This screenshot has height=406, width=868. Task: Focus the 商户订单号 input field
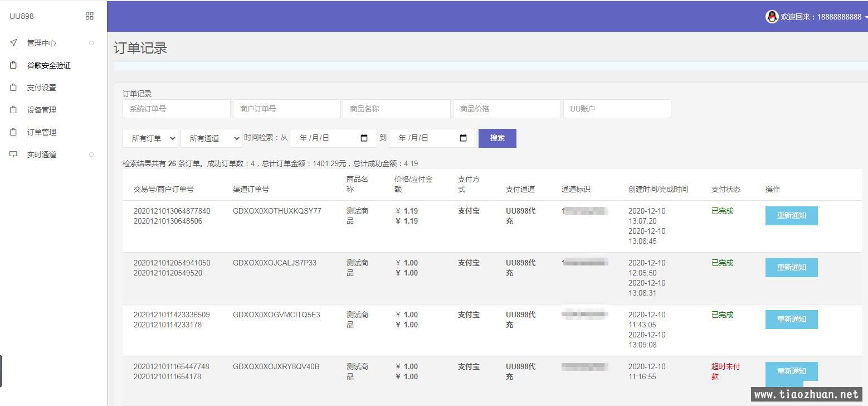(286, 109)
